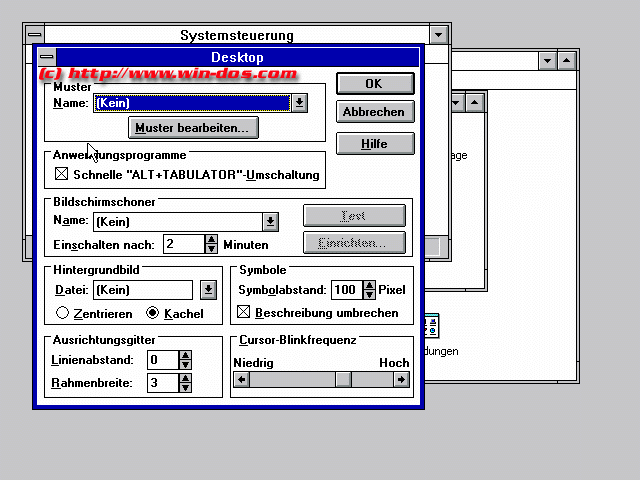The height and width of the screenshot is (480, 640).
Task: Click left arrow of Cursor-Blinkfrequenz scrollbar
Action: pos(241,380)
